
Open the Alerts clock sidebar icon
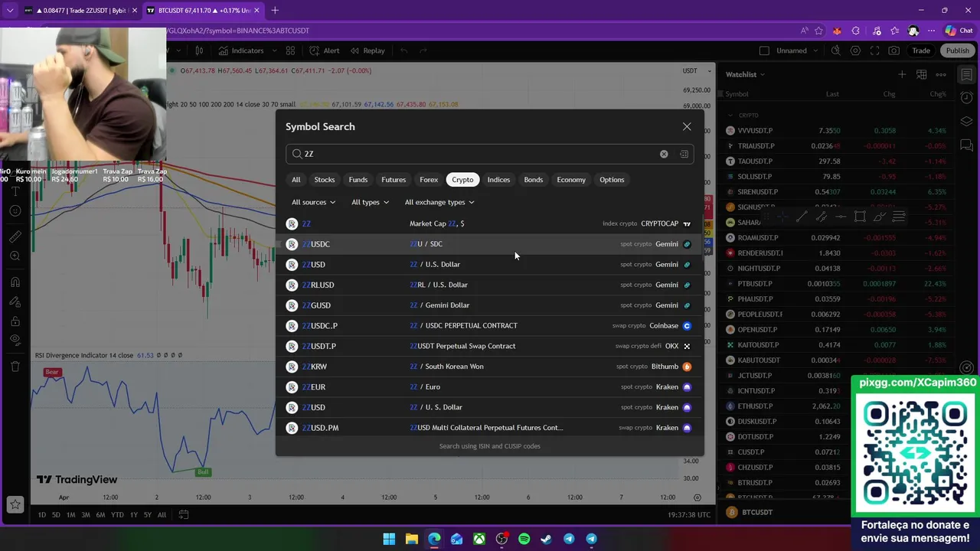click(x=966, y=98)
